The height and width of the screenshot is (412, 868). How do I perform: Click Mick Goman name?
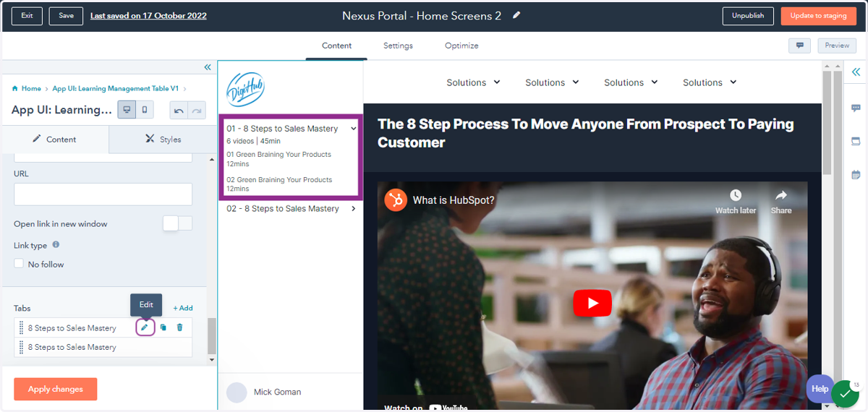click(277, 392)
